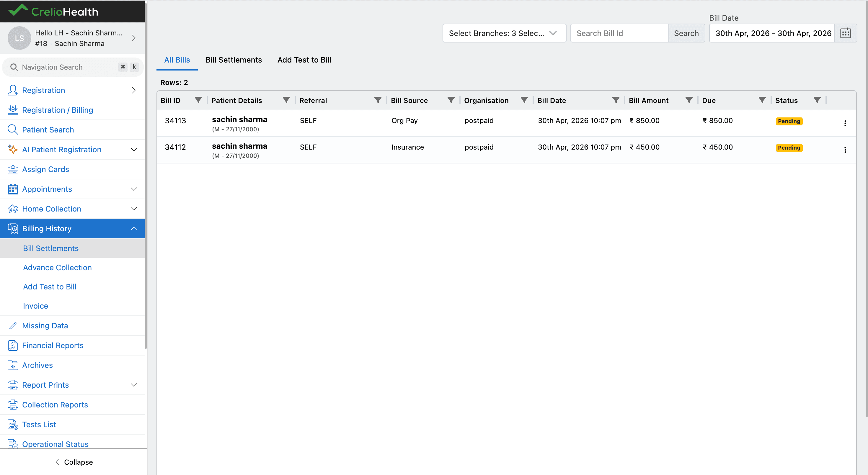Screen dimensions: 868x475
Task: Filter the Bill Amount column
Action: tap(689, 100)
